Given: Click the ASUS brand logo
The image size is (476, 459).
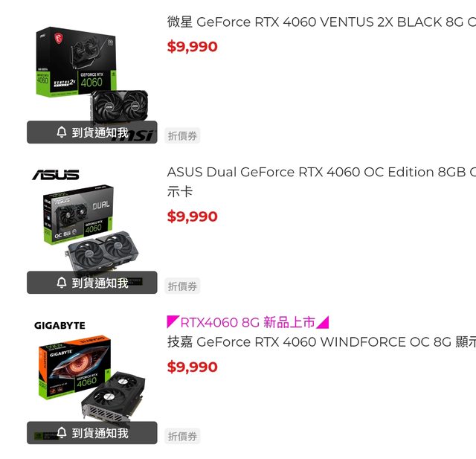Looking at the screenshot, I should click(56, 175).
